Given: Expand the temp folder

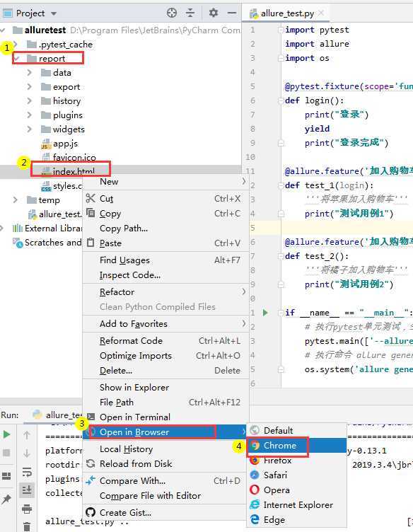Looking at the screenshot, I should tap(16, 200).
